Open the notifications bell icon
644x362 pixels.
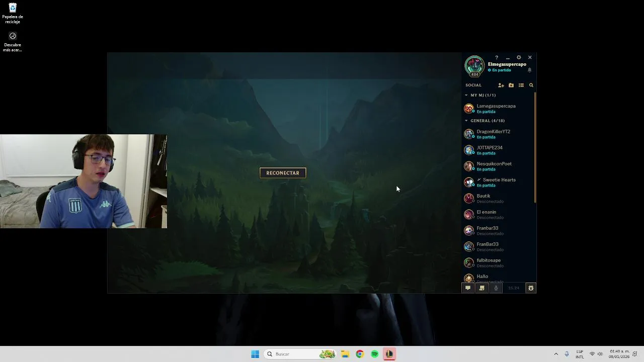[x=529, y=70]
